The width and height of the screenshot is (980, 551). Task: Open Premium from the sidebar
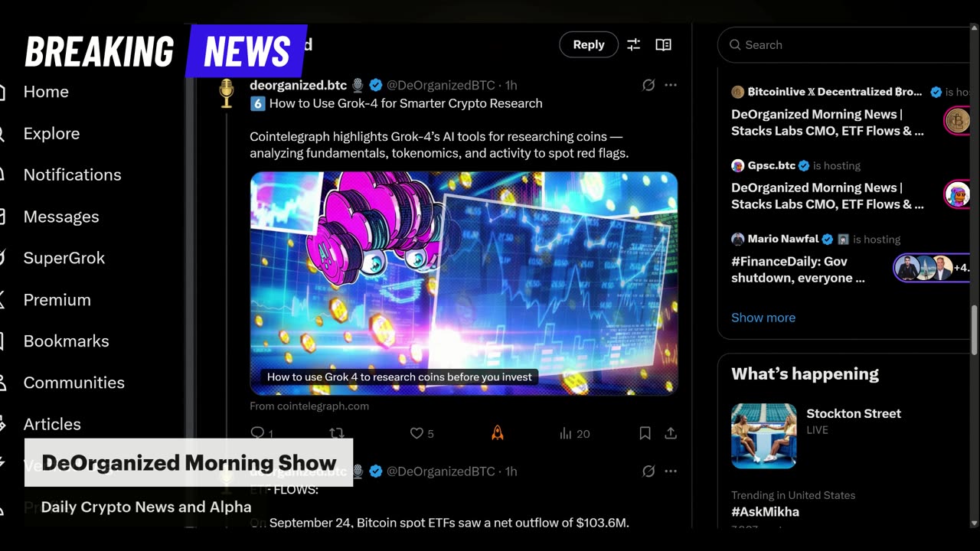click(57, 299)
